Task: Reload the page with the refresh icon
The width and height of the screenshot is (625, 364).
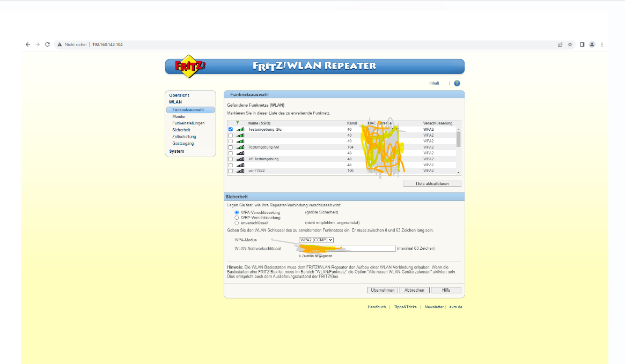Action: tap(47, 44)
